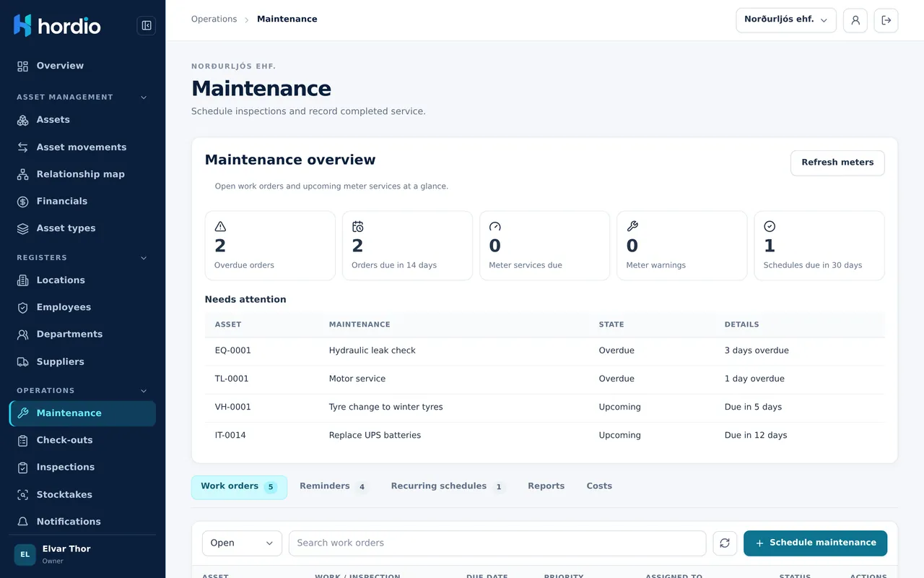Image resolution: width=924 pixels, height=578 pixels.
Task: Click the Notifications bell icon
Action: tap(23, 522)
